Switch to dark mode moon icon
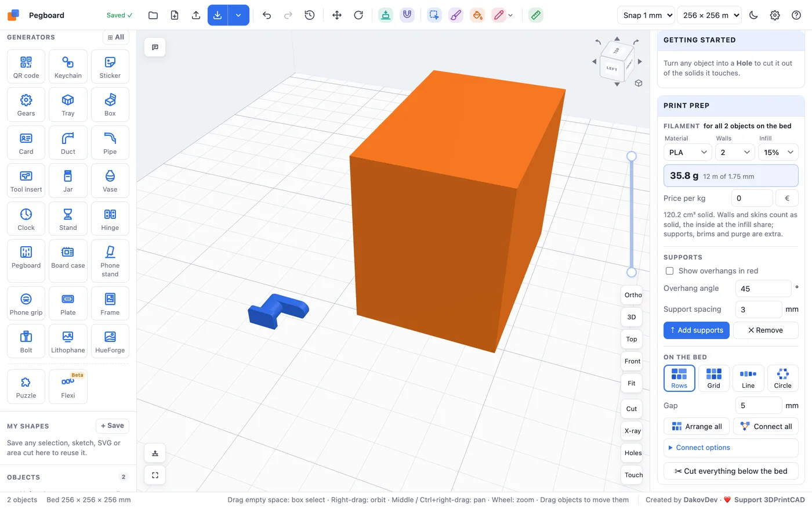The width and height of the screenshot is (812, 508). tap(753, 15)
